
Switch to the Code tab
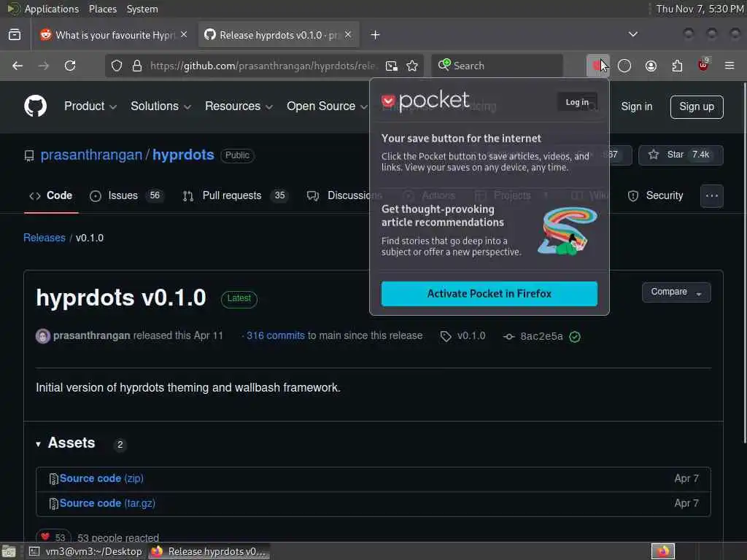point(51,195)
